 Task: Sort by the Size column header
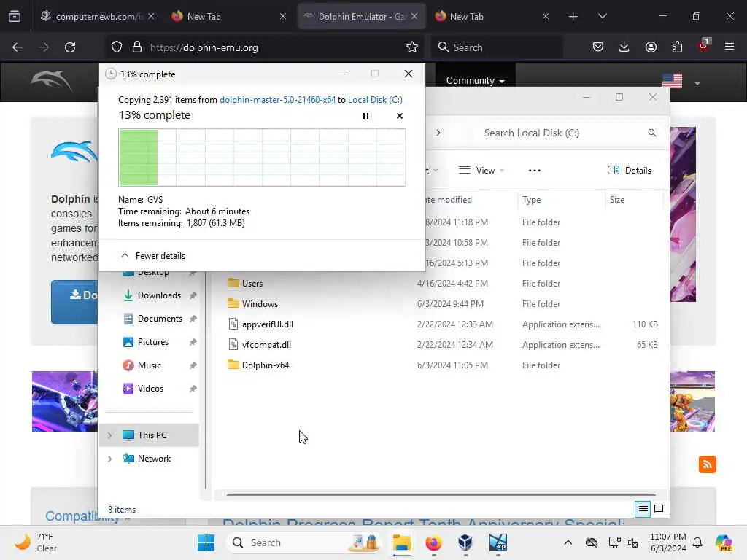[634, 200]
